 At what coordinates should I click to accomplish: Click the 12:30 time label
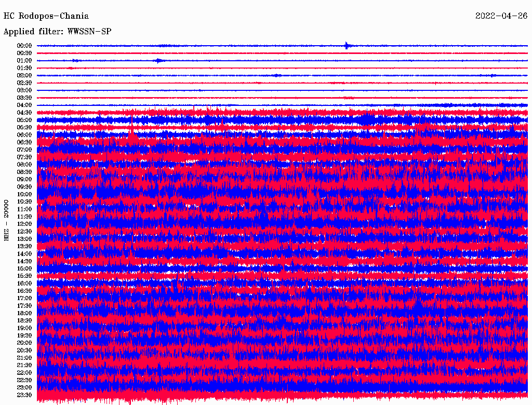pos(24,232)
